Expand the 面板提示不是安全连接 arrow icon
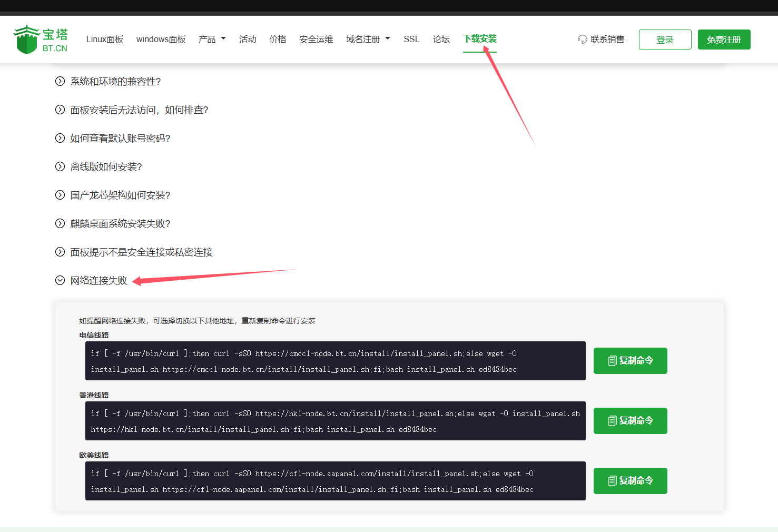The width and height of the screenshot is (778, 532). [60, 252]
